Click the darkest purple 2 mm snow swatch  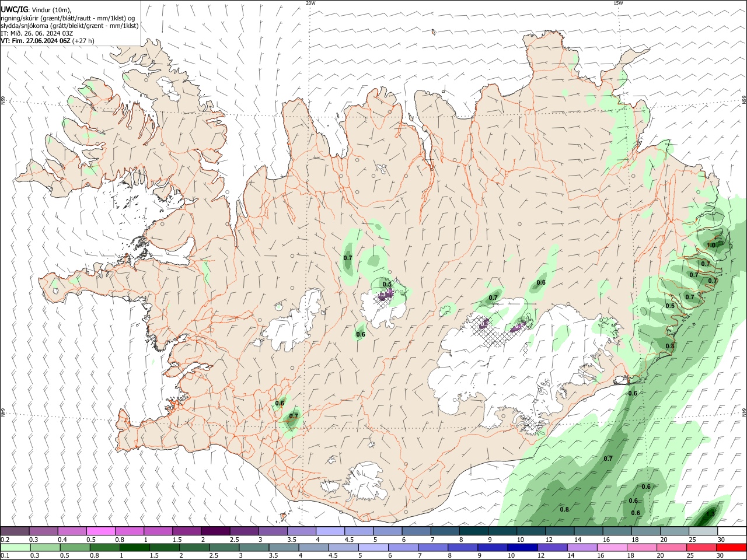(x=215, y=531)
